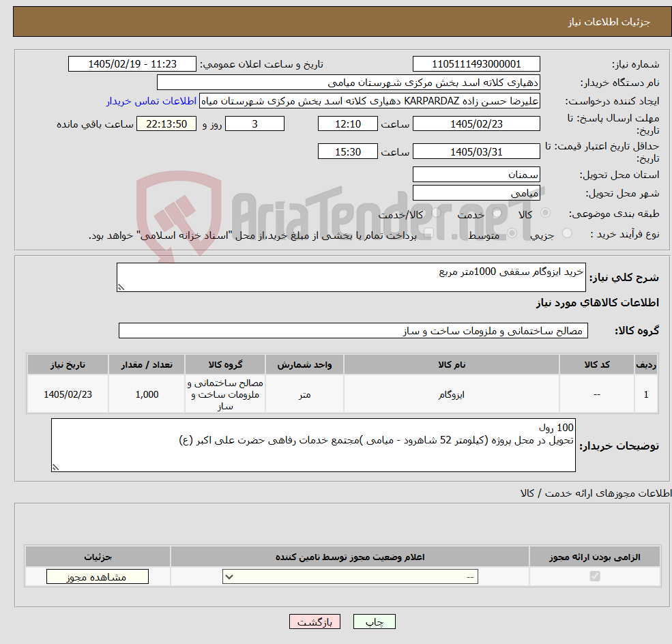This screenshot has width=672, height=644.
Task: Click the چاپ print button
Action: [x=374, y=621]
